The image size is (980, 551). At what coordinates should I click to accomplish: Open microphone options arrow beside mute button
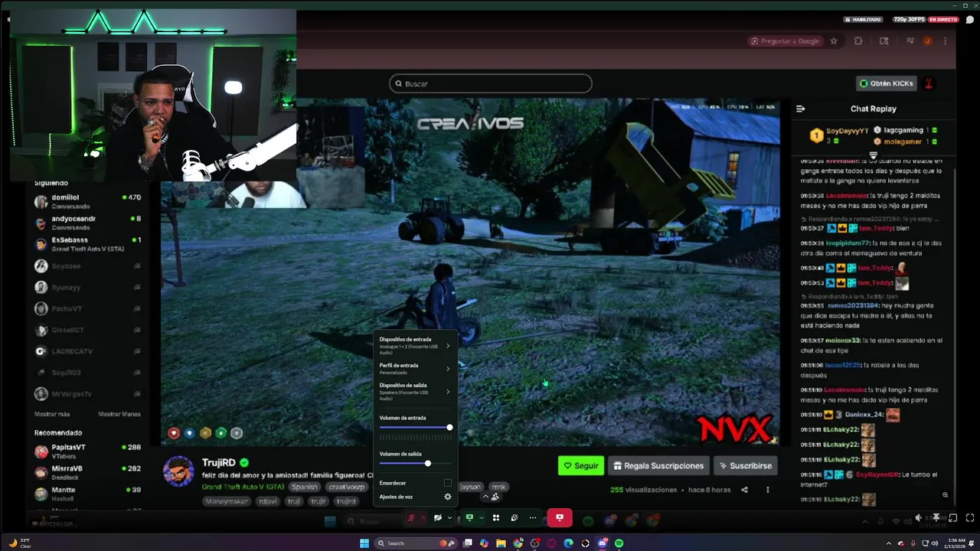(x=423, y=518)
